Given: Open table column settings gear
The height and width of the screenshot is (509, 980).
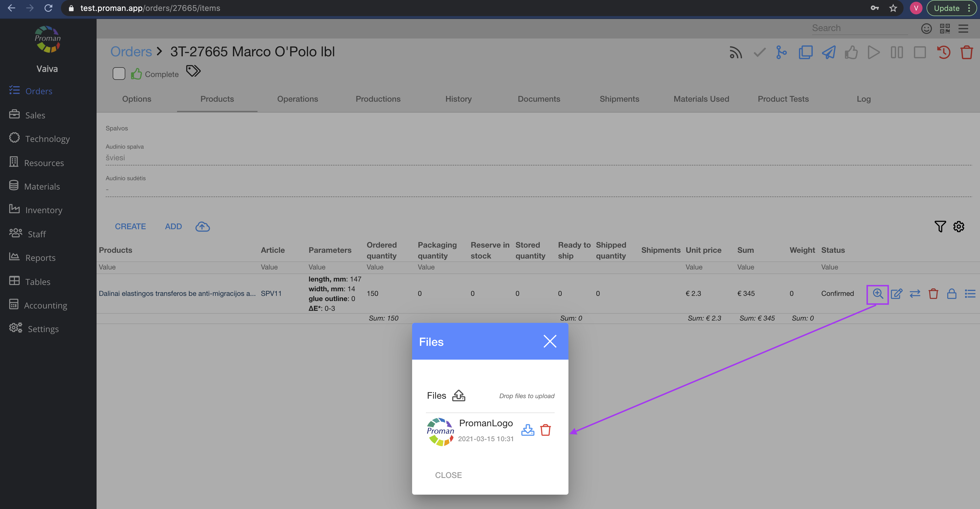Looking at the screenshot, I should [958, 227].
